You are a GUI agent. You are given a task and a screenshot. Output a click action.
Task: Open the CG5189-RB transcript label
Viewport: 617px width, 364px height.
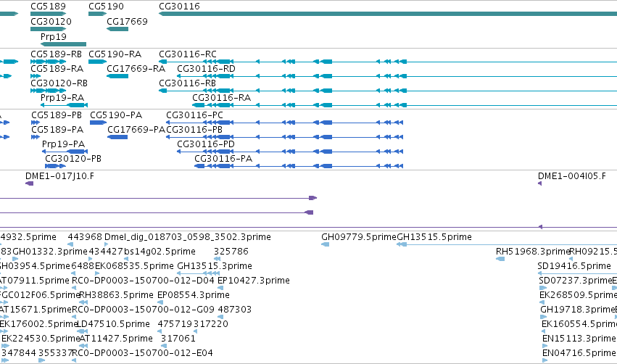coord(57,54)
